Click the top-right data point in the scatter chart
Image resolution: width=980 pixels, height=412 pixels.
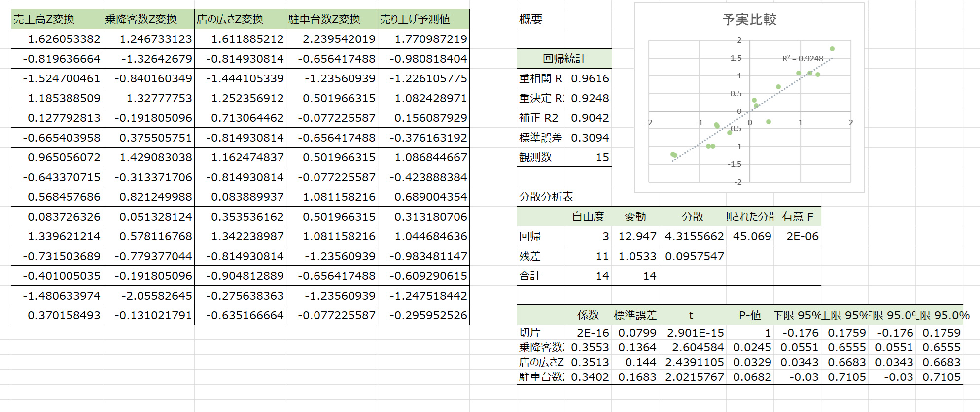coord(832,49)
